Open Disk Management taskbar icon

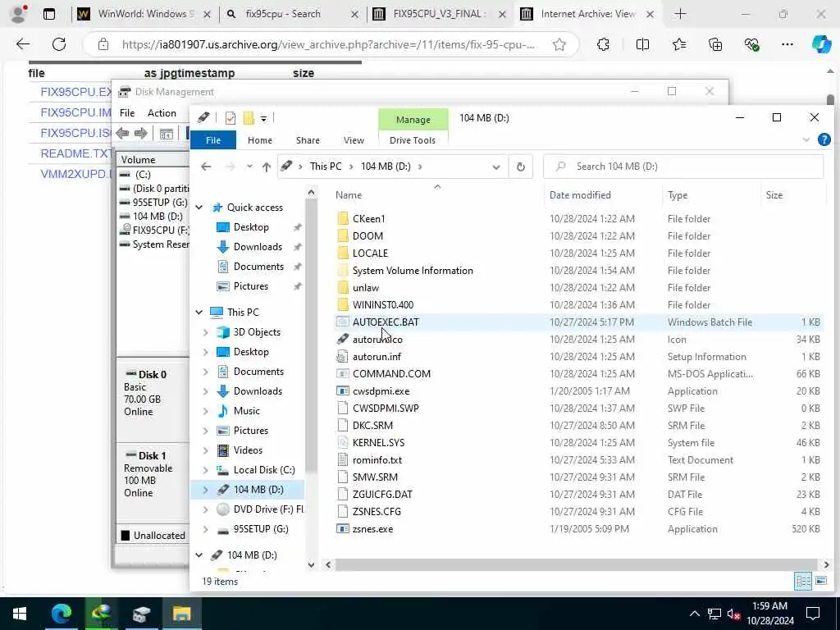(x=141, y=614)
